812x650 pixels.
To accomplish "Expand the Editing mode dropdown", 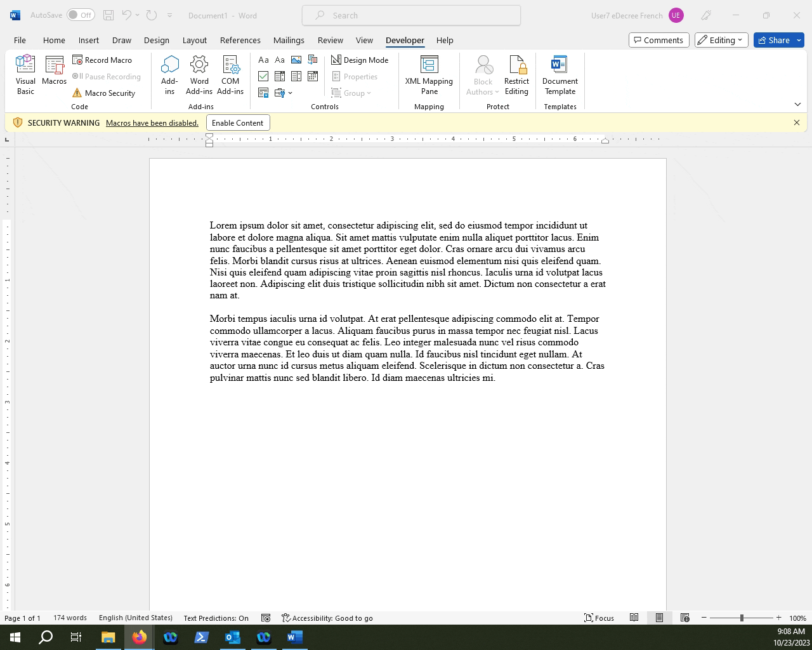I will 721,40.
